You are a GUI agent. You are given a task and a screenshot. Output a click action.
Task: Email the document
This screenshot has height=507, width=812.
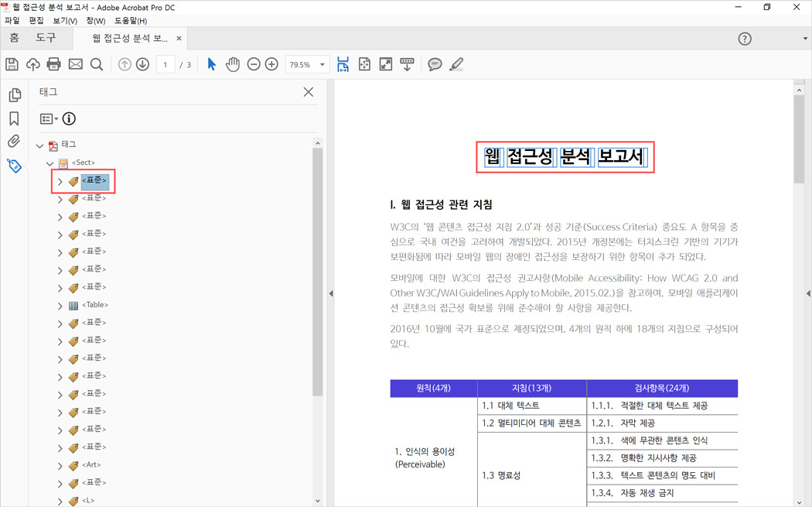(74, 64)
